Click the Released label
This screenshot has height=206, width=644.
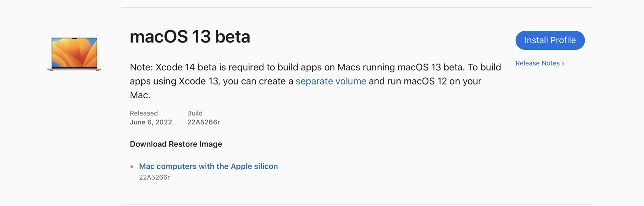pyautogui.click(x=144, y=113)
